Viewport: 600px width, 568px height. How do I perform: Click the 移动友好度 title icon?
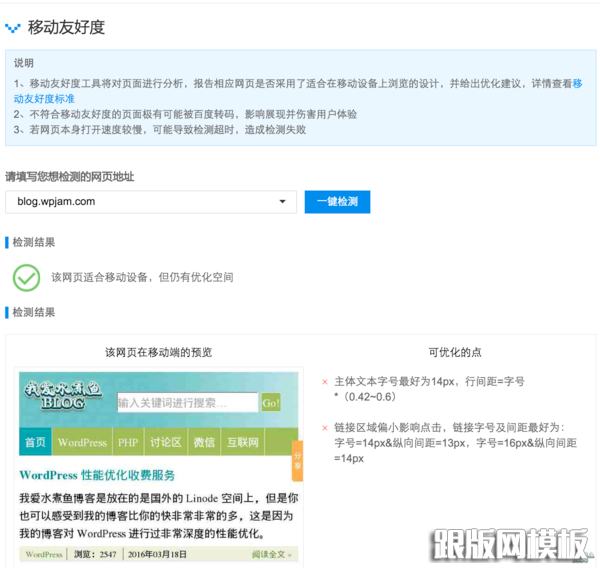click(13, 28)
